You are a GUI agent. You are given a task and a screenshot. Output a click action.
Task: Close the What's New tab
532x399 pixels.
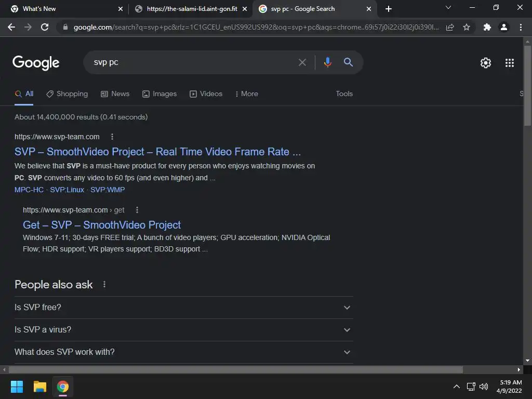pyautogui.click(x=121, y=9)
